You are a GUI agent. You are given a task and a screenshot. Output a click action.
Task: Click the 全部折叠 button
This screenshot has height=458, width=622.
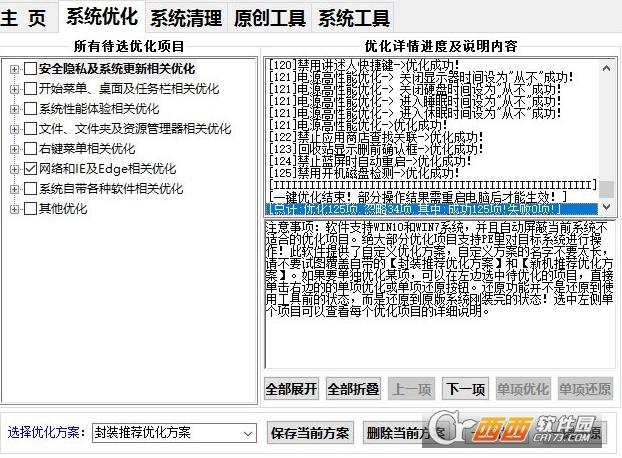(353, 389)
